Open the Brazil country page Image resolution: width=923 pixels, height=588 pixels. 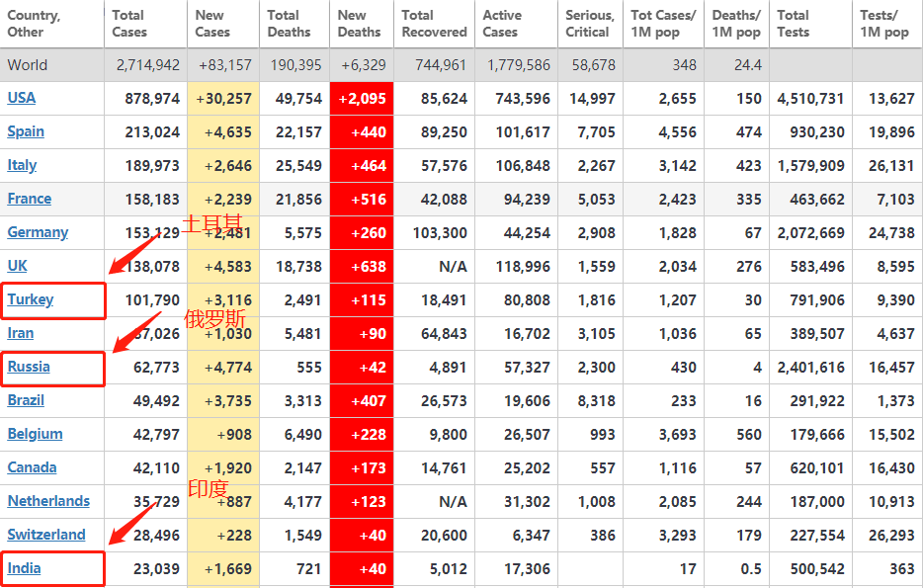26,400
